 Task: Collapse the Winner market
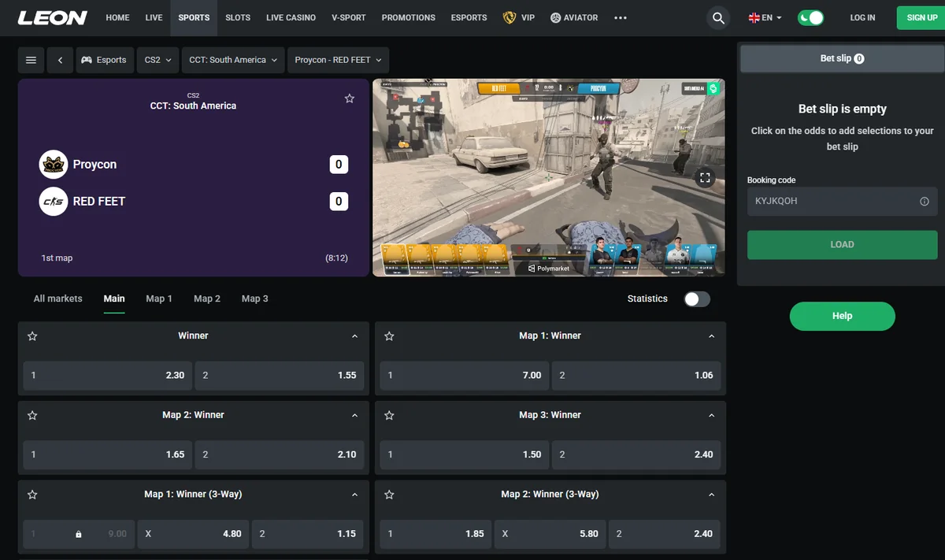click(x=354, y=336)
